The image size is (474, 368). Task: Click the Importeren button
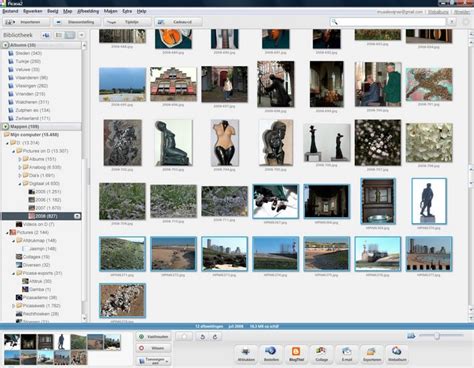click(26, 22)
